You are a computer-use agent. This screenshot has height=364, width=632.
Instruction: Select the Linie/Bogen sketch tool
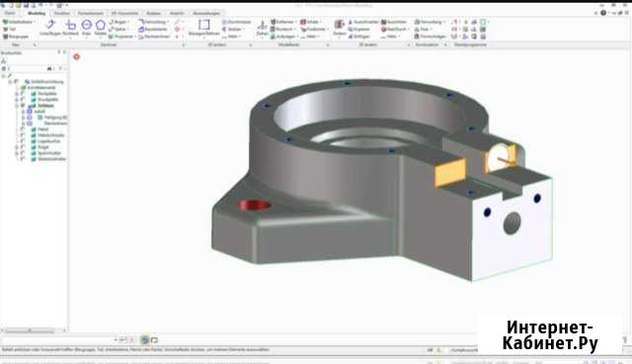(x=50, y=28)
